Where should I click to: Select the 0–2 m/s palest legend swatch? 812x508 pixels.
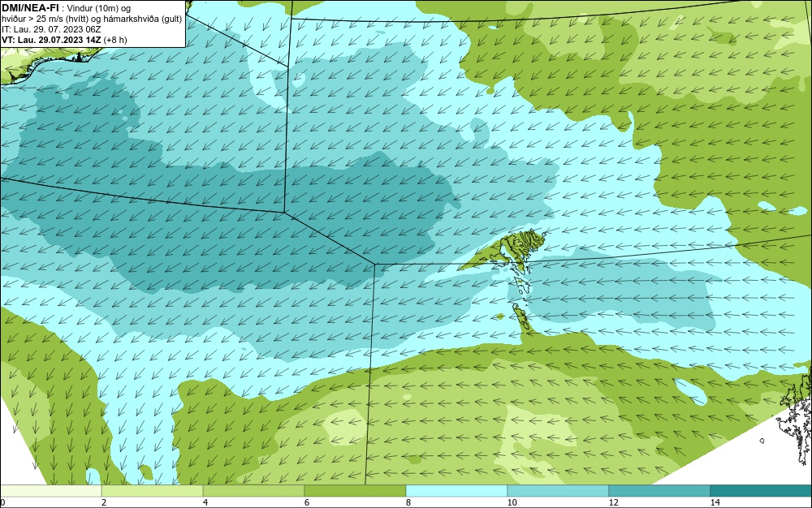pyautogui.click(x=50, y=491)
